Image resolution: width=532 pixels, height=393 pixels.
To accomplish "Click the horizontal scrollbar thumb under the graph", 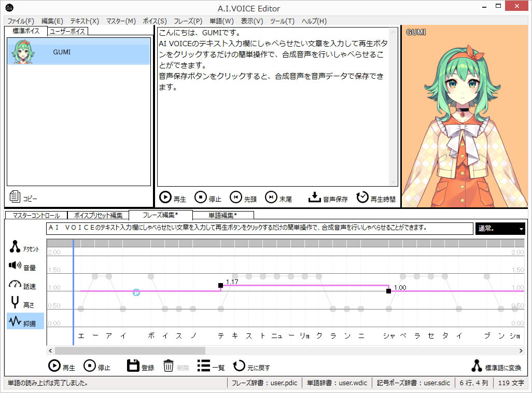I will tap(130, 350).
